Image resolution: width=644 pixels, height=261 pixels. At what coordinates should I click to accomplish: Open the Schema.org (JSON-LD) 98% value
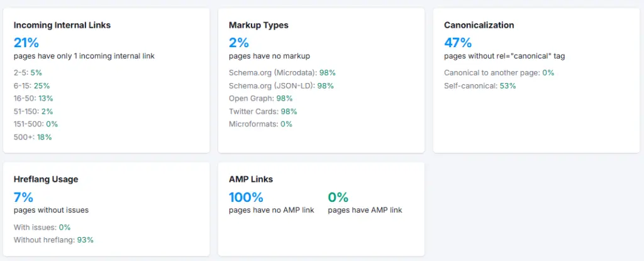pyautogui.click(x=325, y=86)
